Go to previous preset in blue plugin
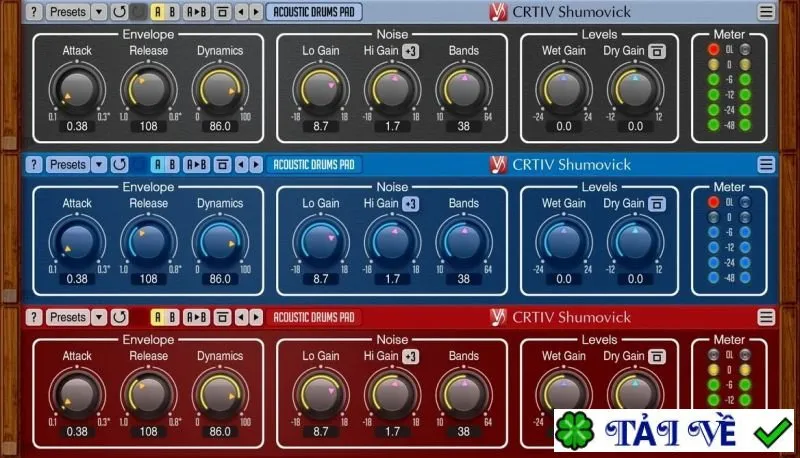 click(x=242, y=165)
